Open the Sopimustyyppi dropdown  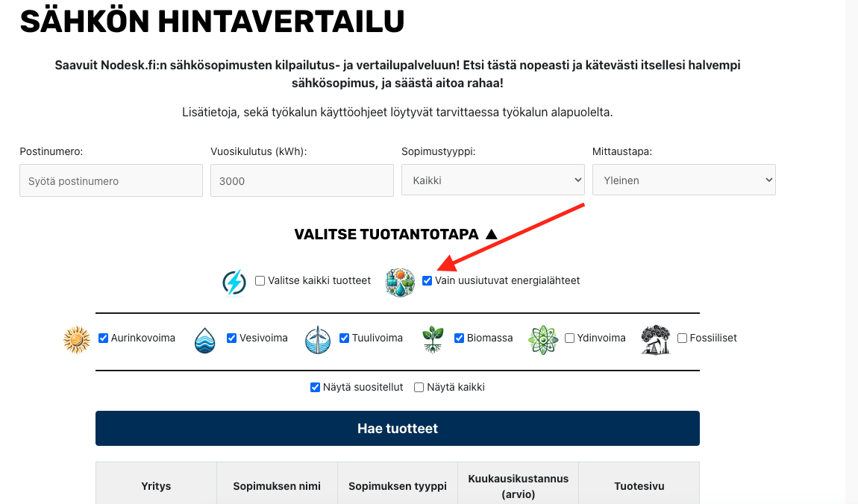click(x=492, y=180)
